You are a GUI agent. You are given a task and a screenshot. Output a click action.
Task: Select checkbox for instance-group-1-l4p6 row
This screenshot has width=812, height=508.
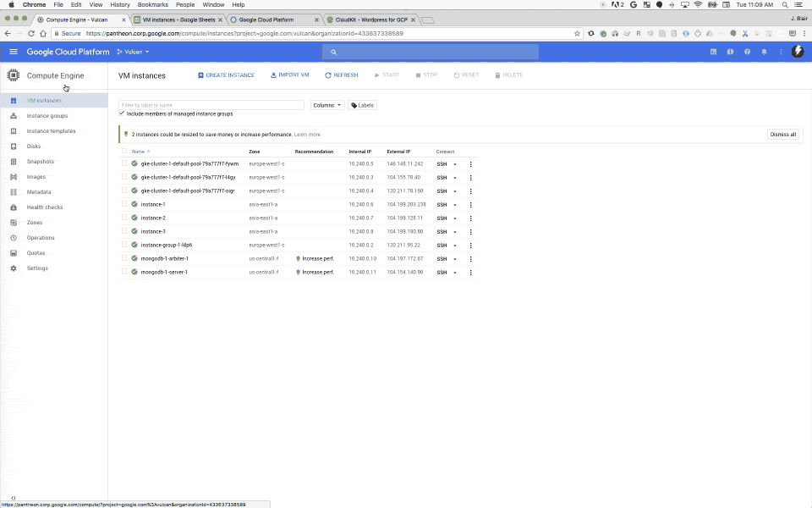(x=124, y=245)
